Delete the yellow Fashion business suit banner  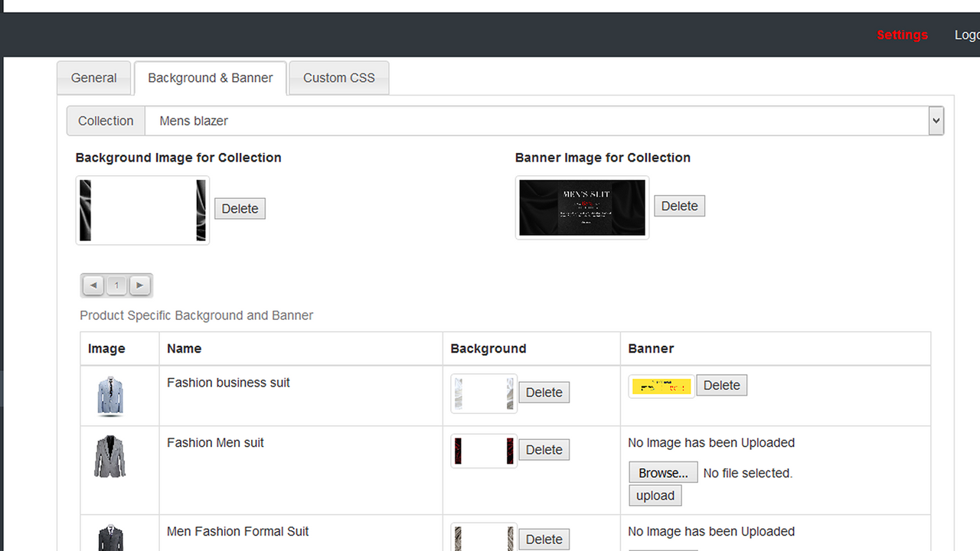[721, 385]
